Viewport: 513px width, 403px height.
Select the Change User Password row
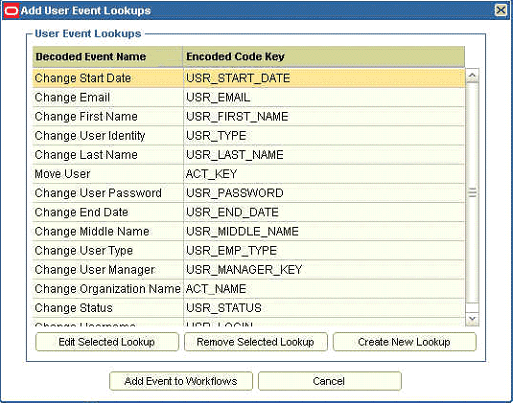[248, 193]
